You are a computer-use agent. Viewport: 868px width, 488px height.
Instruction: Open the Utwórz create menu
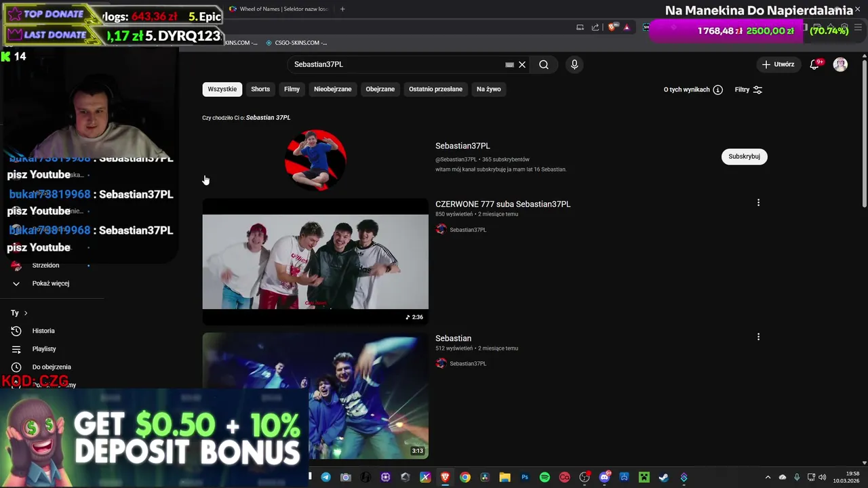[778, 64]
